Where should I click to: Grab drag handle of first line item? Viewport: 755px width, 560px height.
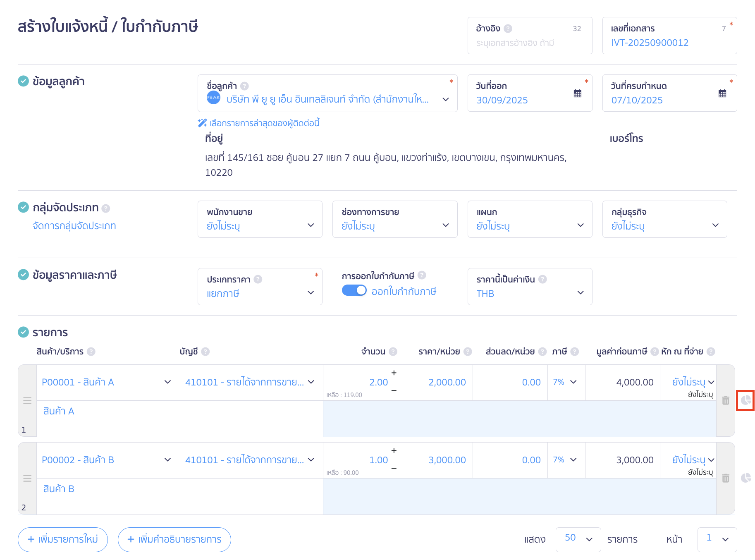[x=27, y=400]
